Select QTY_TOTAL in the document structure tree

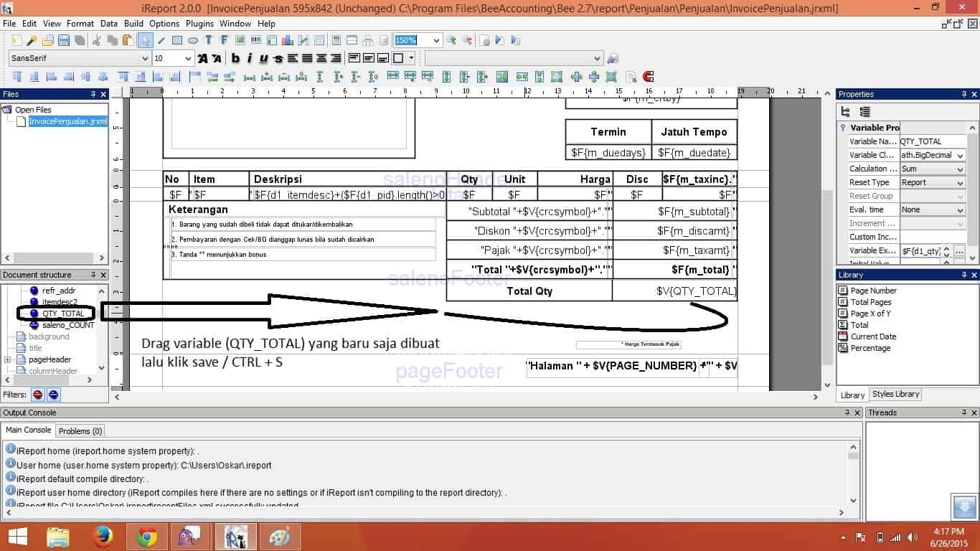pyautogui.click(x=62, y=313)
